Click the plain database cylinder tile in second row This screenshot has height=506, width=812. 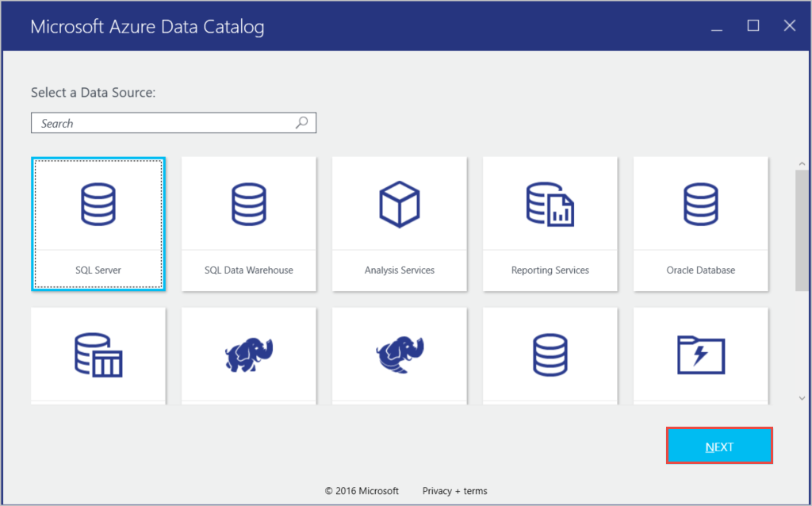click(550, 355)
